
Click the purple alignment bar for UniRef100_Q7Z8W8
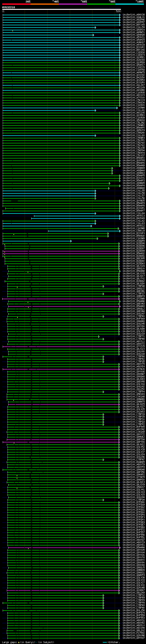tap(61, 299)
